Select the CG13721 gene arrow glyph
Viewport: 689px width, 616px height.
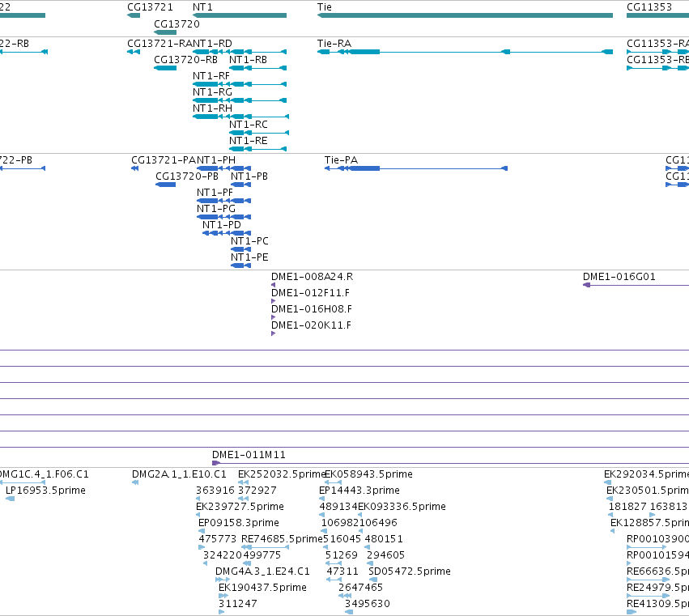pos(134,15)
